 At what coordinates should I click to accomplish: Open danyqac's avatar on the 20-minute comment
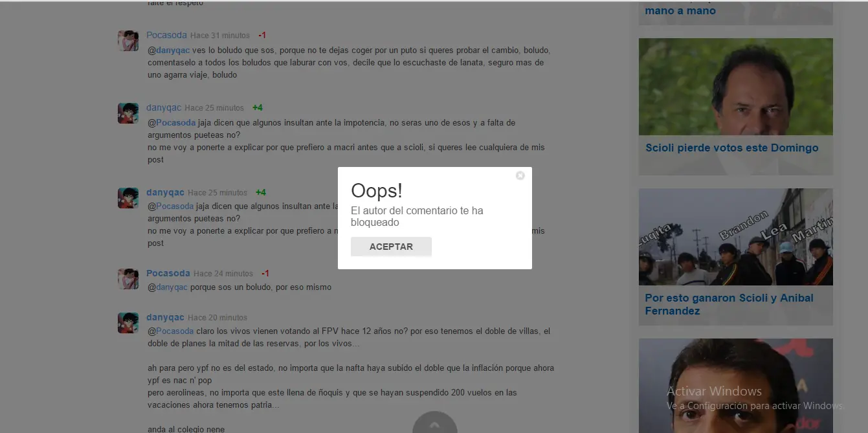(x=128, y=323)
